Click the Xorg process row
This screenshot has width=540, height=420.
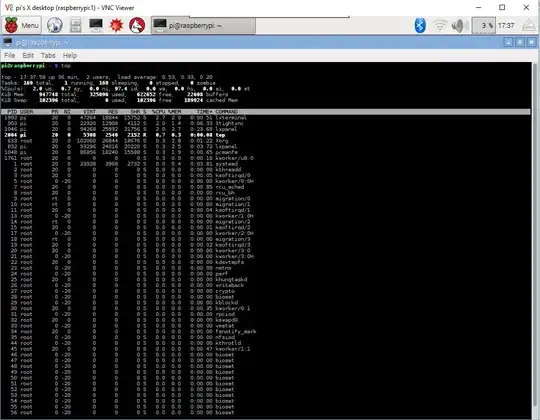pos(265,141)
